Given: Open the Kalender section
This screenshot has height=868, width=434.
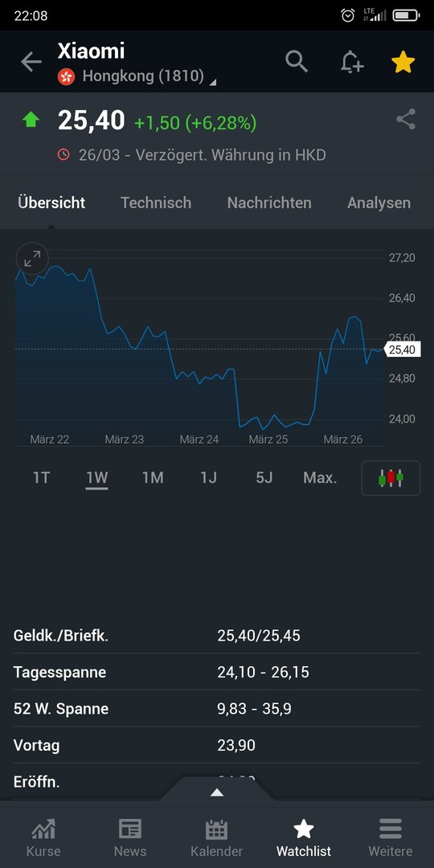Looking at the screenshot, I should pos(216,837).
